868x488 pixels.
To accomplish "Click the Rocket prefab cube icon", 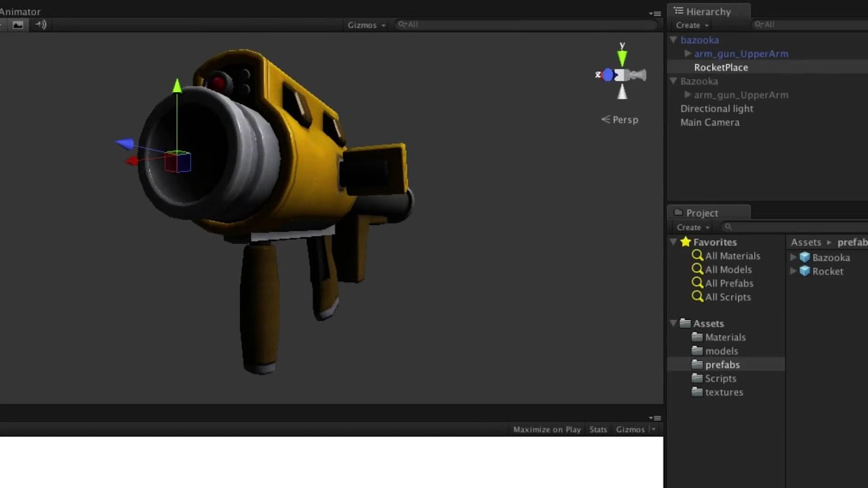I will [805, 270].
